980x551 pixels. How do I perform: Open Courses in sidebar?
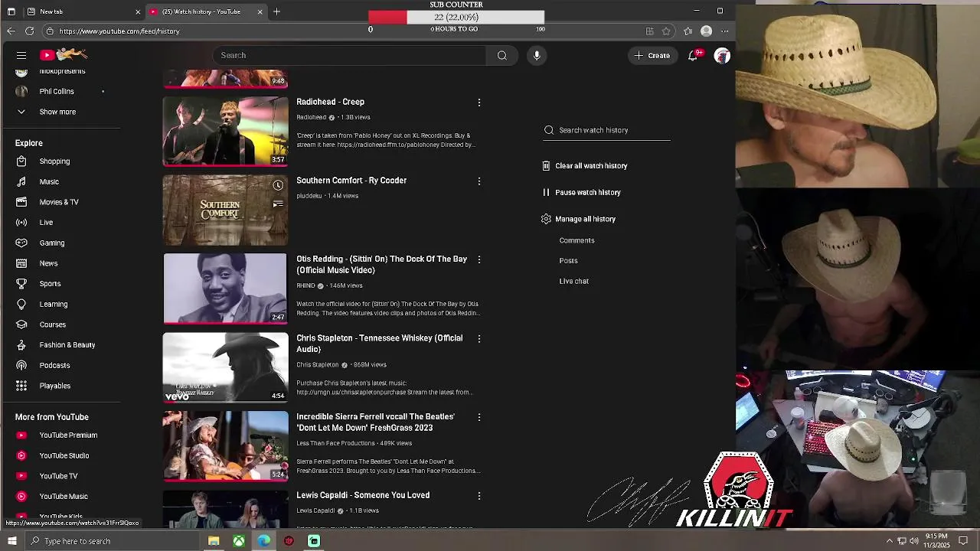53,324
